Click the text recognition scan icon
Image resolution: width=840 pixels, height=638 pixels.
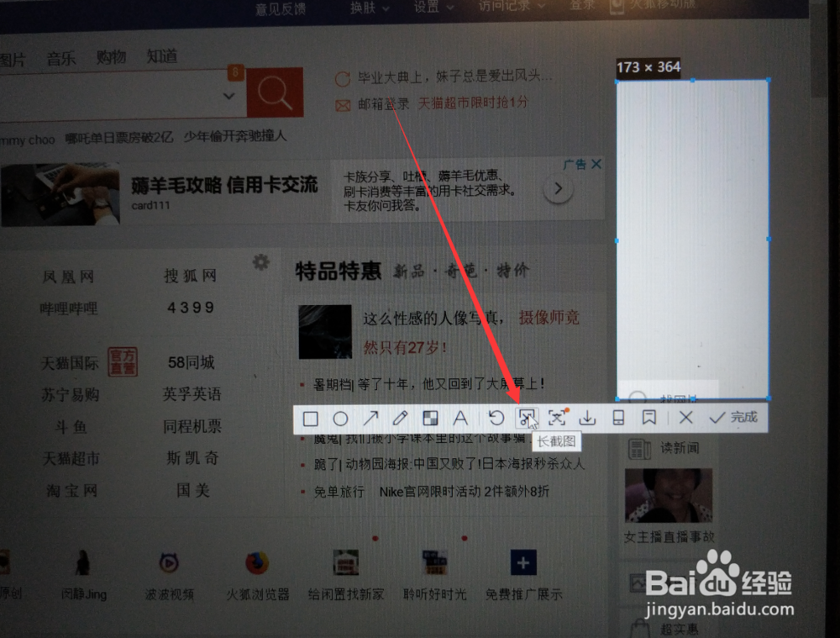pyautogui.click(x=557, y=418)
